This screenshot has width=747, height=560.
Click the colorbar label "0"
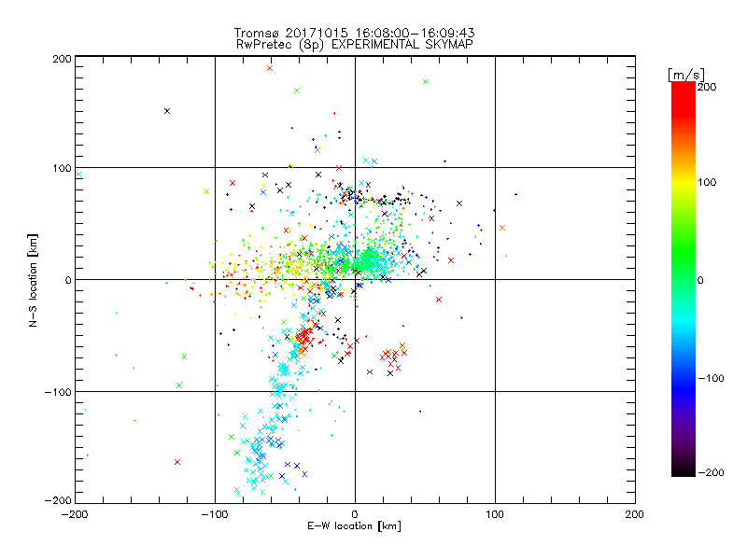pyautogui.click(x=700, y=281)
